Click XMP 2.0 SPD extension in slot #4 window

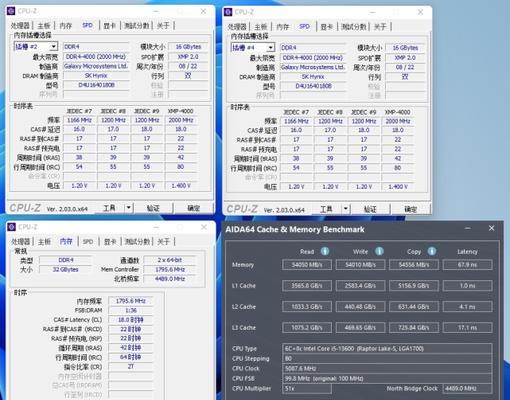click(405, 58)
